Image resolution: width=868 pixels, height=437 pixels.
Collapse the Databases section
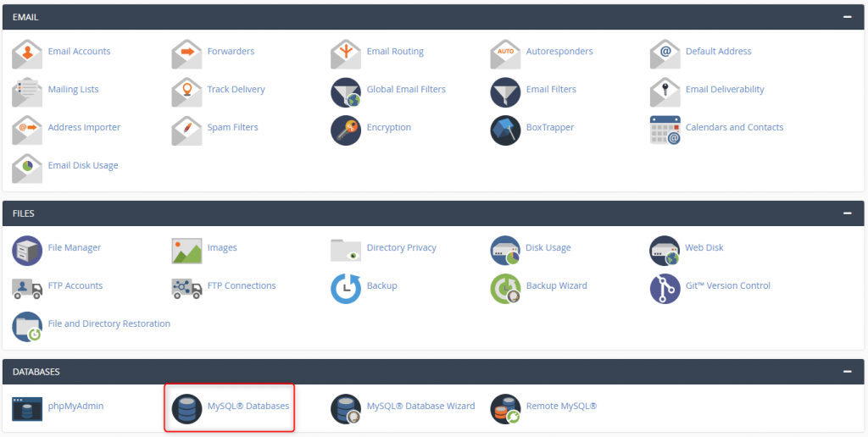point(847,372)
